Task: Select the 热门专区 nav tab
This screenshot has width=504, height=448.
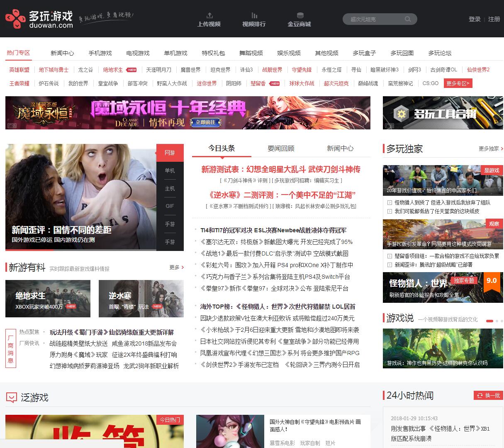Action: pos(18,53)
